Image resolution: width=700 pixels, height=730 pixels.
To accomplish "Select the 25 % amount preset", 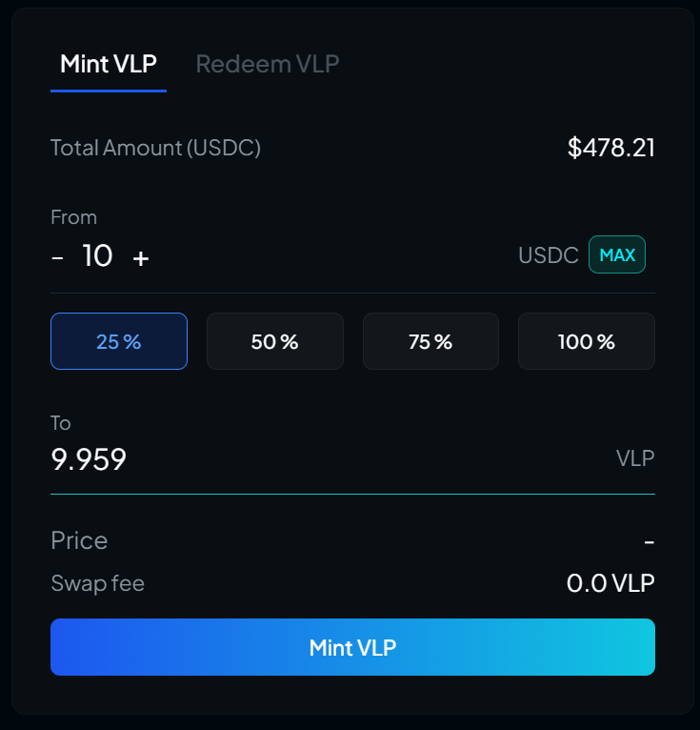I will [x=119, y=341].
